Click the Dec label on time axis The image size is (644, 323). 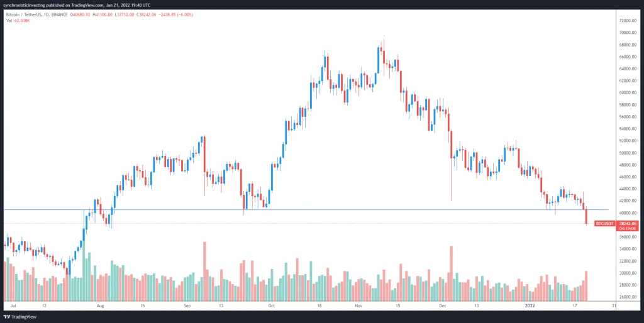pyautogui.click(x=442, y=306)
